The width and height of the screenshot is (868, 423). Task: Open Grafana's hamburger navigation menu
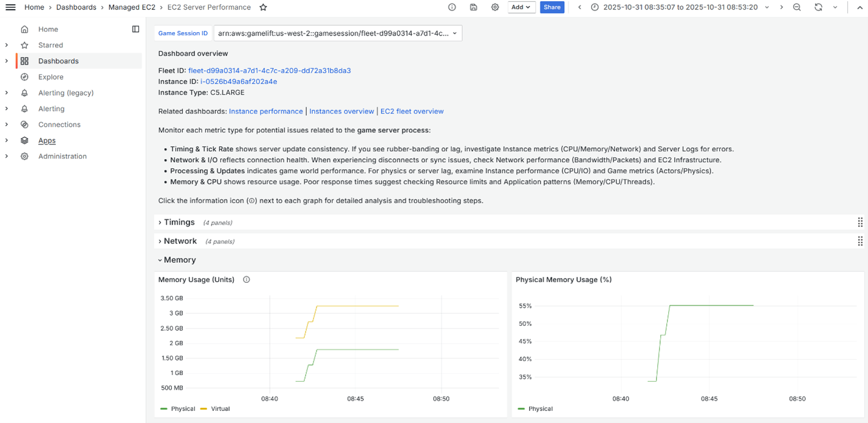click(x=10, y=7)
